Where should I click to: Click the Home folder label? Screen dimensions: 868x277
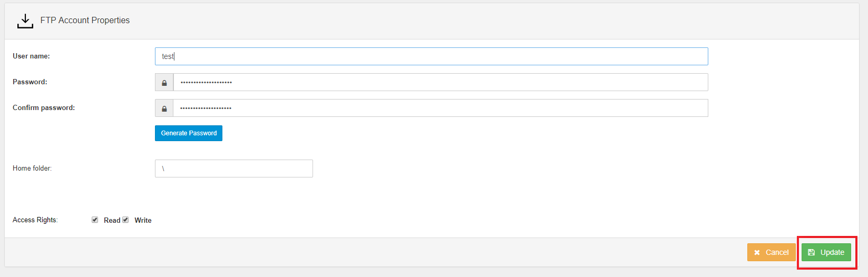coord(32,168)
